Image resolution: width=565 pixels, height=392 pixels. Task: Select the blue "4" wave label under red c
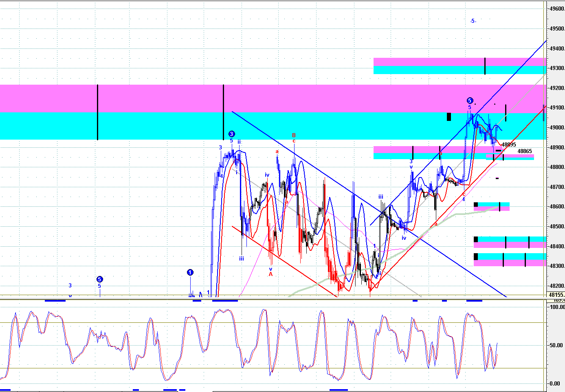tap(464, 199)
